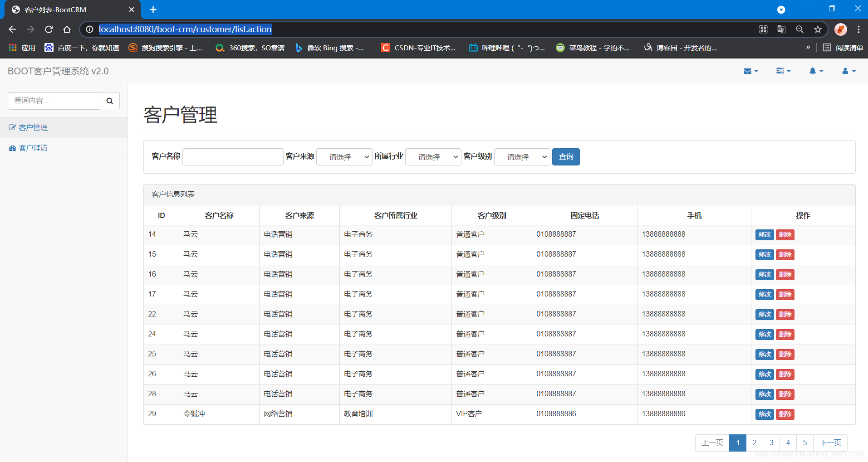This screenshot has width=868, height=462.
Task: Click the translate page icon in the address bar
Action: point(781,29)
